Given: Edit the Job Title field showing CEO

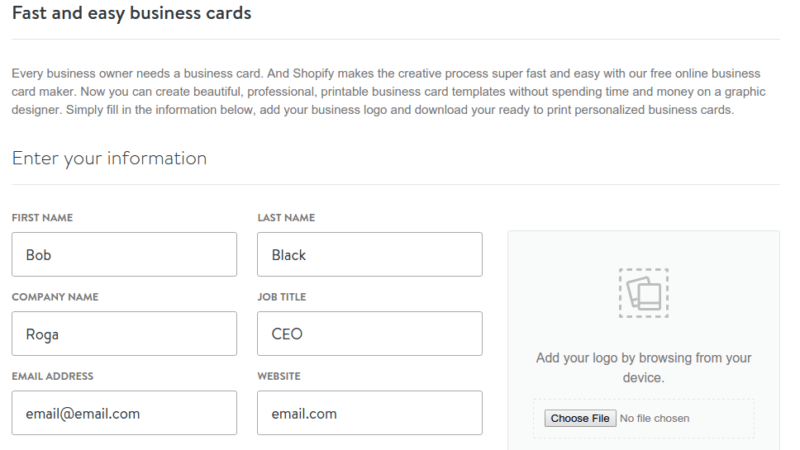Looking at the screenshot, I should point(369,334).
